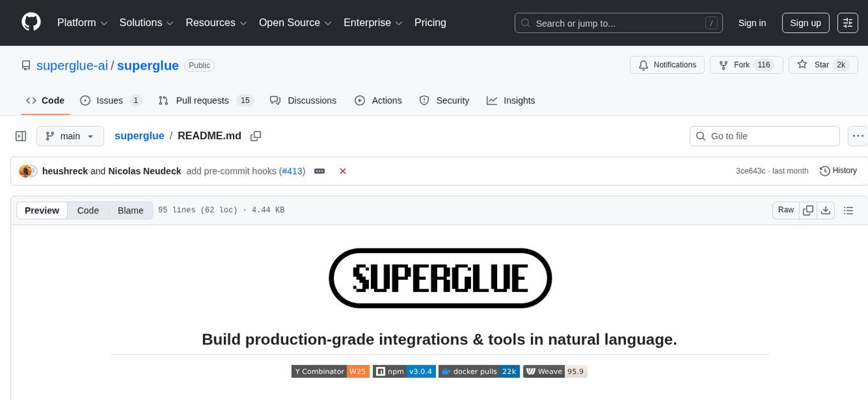
Task: Click the Go to file search field
Action: 764,135
